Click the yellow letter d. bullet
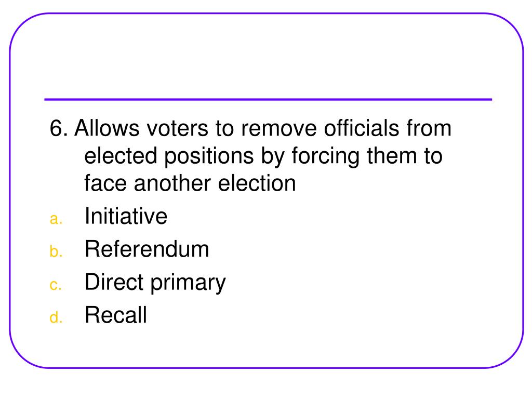Image resolution: width=532 pixels, height=399 pixels. [56, 317]
